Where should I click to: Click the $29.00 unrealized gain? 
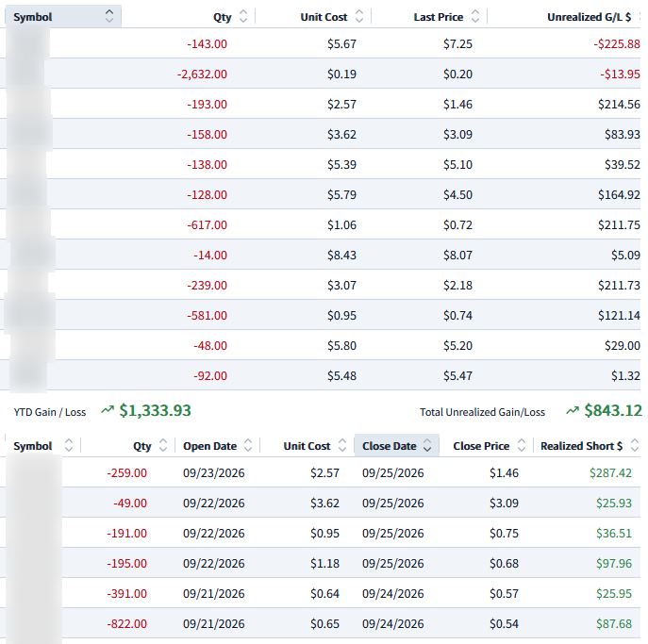pyautogui.click(x=623, y=345)
